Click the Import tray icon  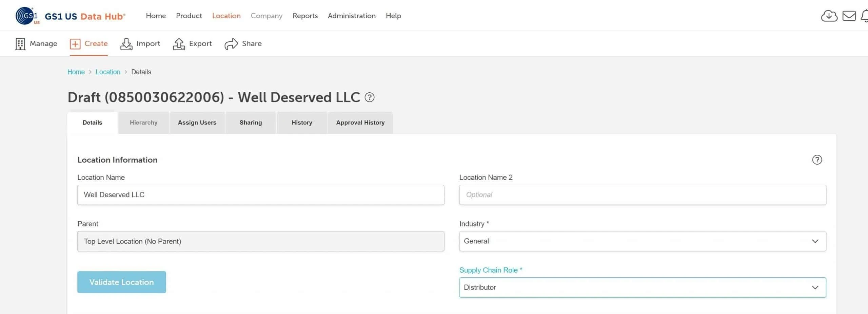(x=126, y=44)
